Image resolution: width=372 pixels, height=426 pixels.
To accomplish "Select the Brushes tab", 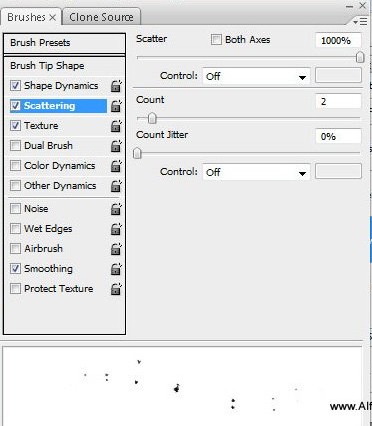I will click(x=31, y=17).
